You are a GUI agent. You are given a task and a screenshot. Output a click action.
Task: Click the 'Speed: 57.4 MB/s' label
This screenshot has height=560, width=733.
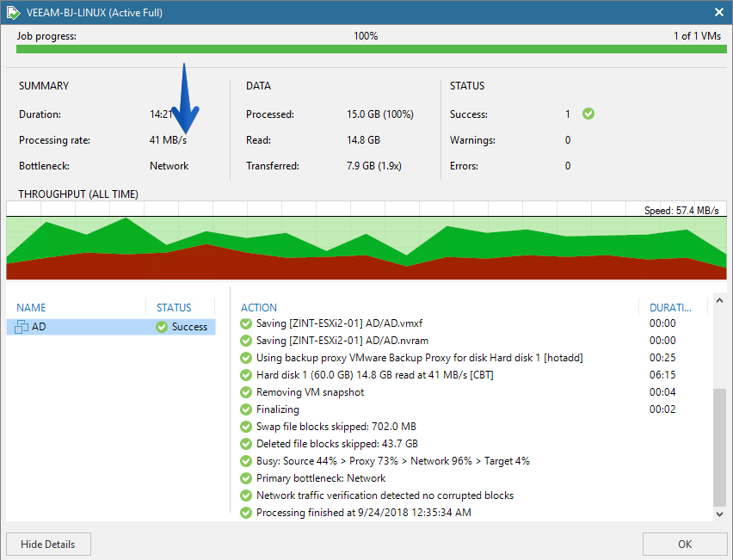pyautogui.click(x=681, y=211)
